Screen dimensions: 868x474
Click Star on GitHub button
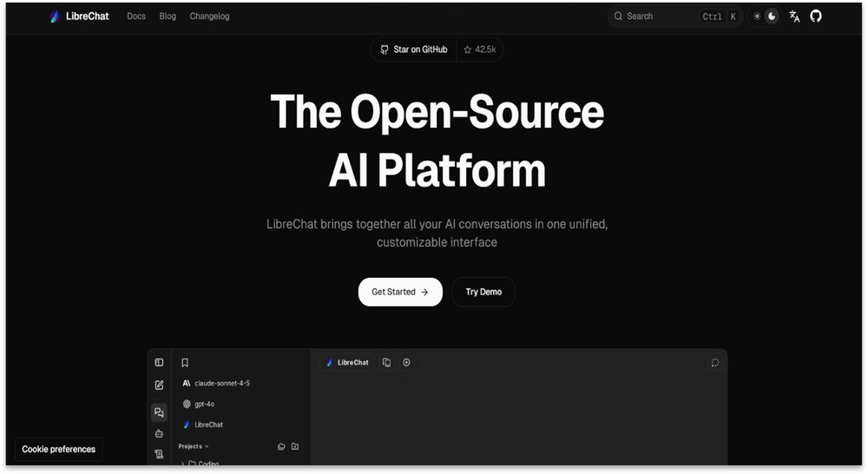point(413,49)
